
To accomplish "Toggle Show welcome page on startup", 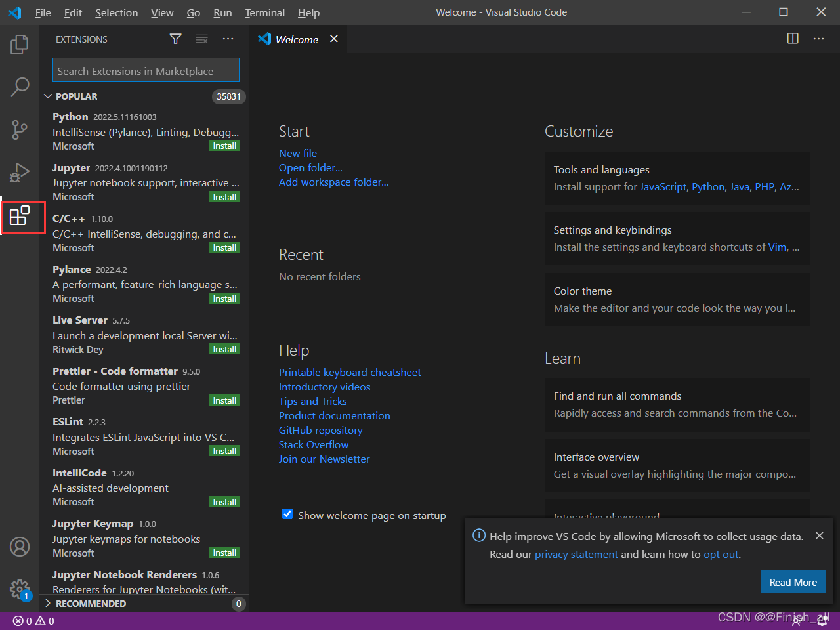I will point(287,514).
